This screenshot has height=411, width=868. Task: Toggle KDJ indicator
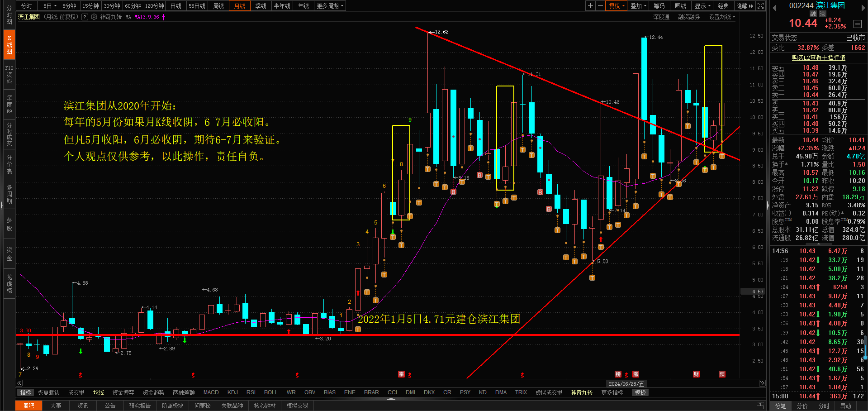pyautogui.click(x=232, y=392)
